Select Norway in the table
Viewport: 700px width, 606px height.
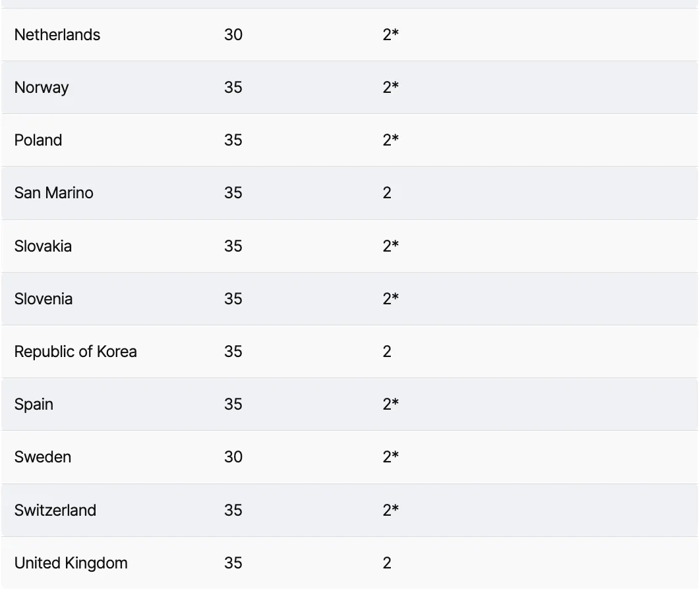tap(42, 88)
